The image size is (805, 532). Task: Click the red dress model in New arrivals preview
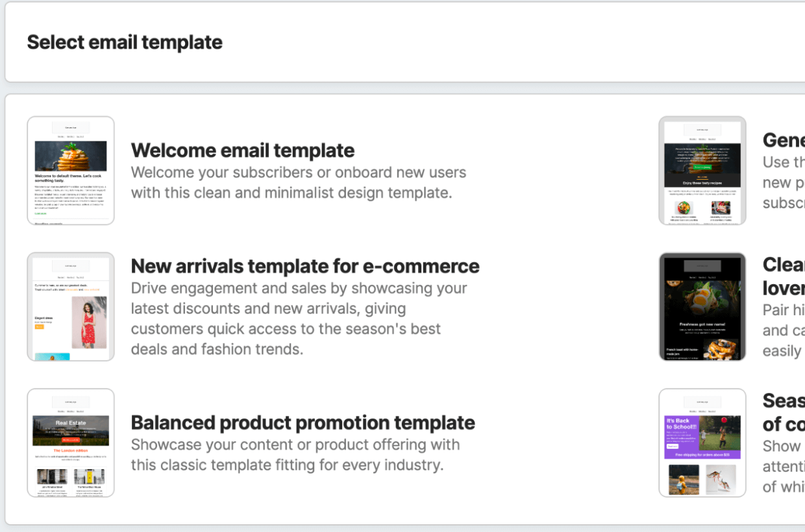89,322
